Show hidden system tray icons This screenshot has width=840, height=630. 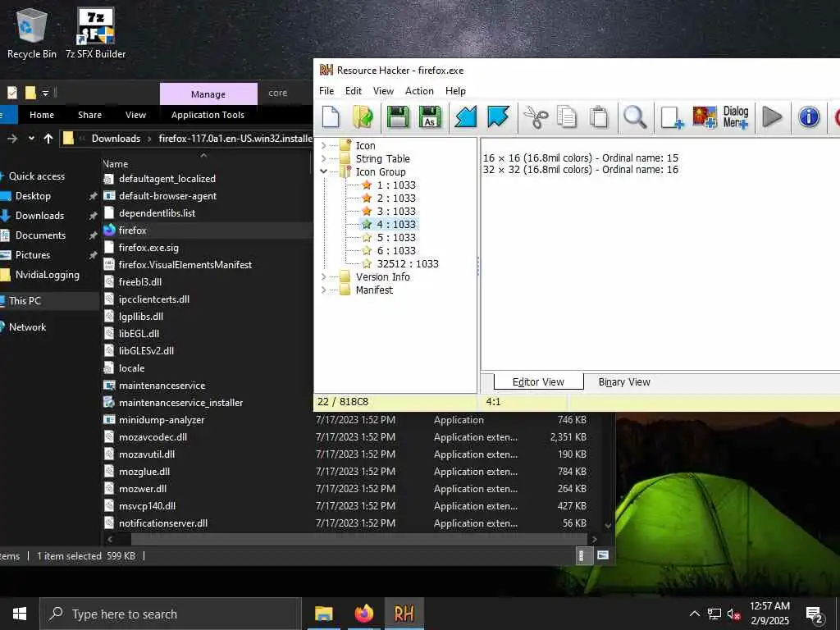click(x=694, y=614)
